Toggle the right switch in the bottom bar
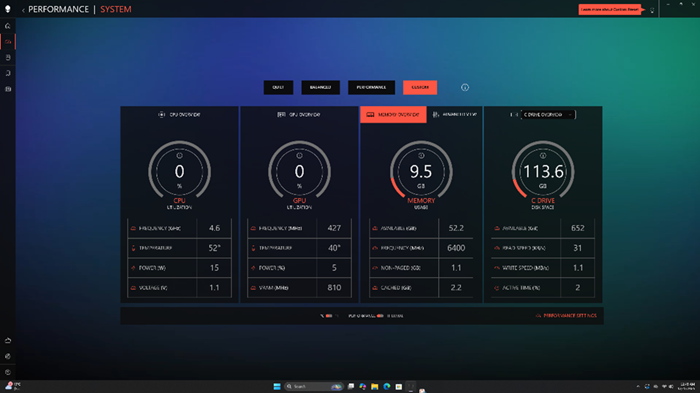 click(x=380, y=316)
